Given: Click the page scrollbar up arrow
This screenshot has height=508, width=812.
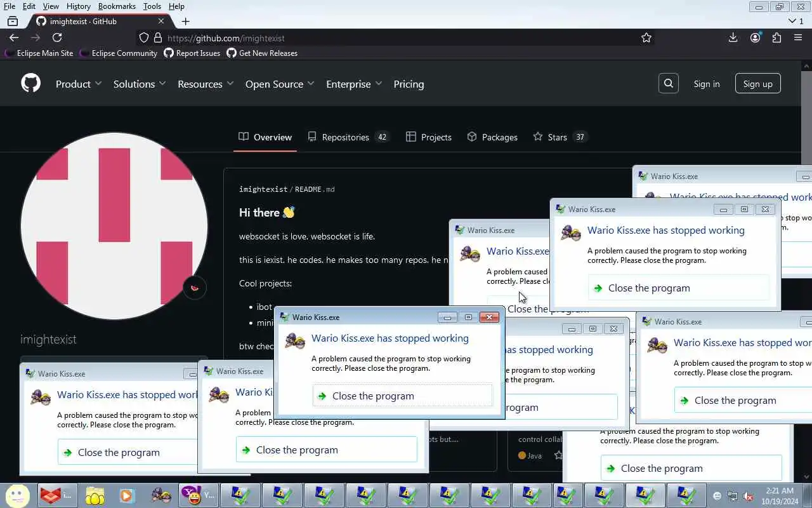Looking at the screenshot, I should point(807,65).
